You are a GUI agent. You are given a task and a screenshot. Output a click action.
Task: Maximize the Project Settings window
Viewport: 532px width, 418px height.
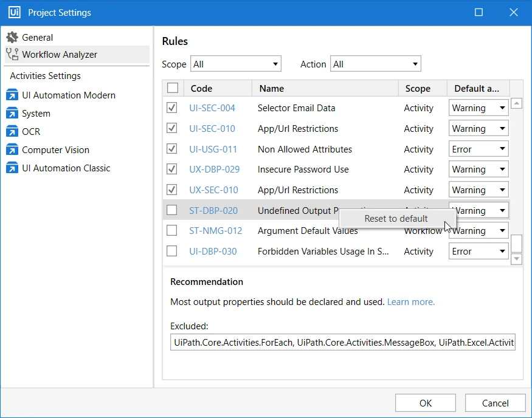click(x=478, y=13)
